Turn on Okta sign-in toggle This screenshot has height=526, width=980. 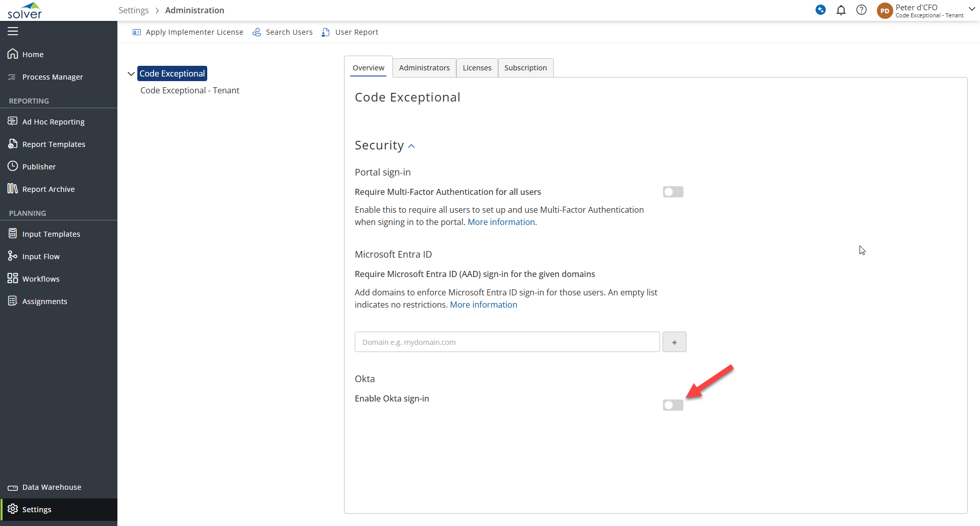click(672, 405)
